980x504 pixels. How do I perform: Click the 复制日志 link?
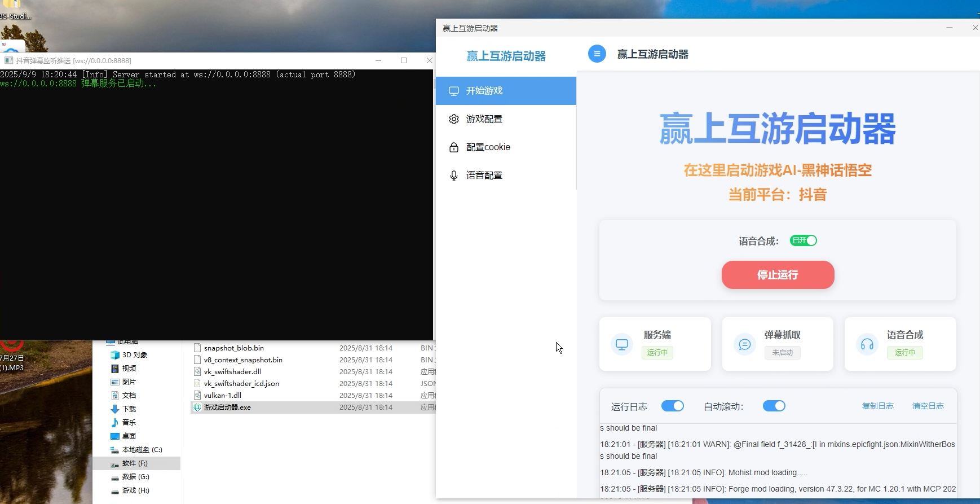click(877, 406)
